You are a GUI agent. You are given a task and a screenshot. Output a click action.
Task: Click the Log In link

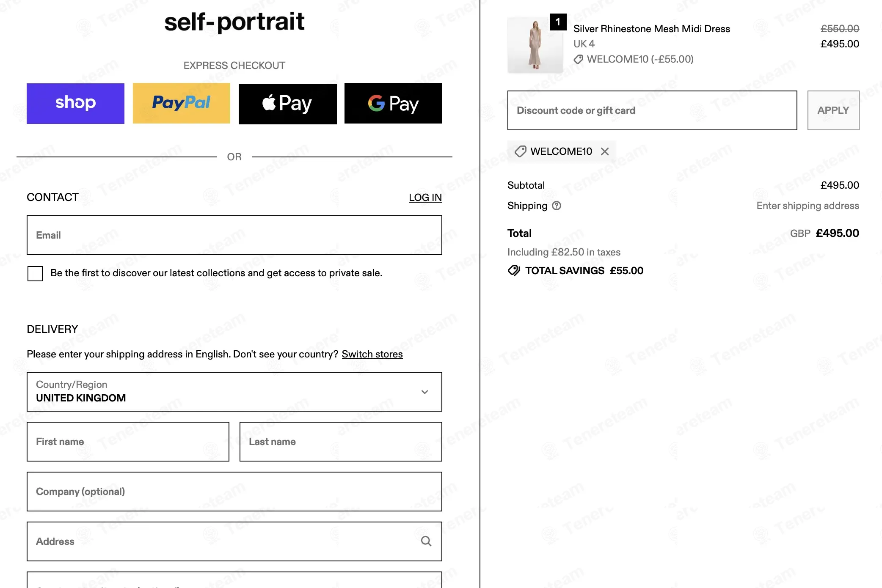coord(425,198)
